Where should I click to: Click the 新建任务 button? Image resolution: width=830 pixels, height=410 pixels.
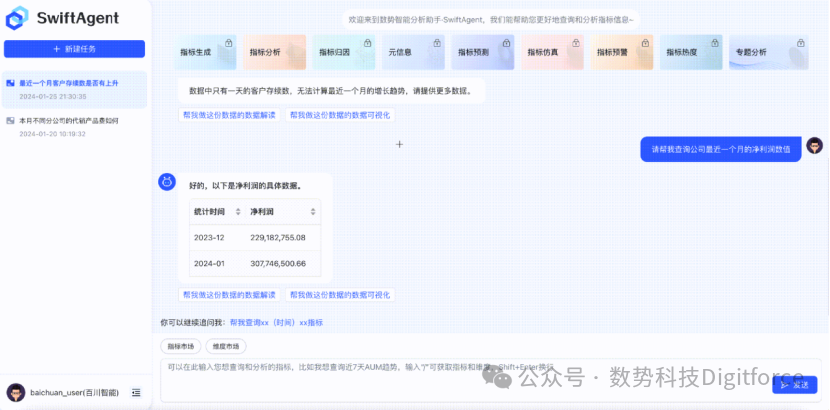pyautogui.click(x=74, y=49)
